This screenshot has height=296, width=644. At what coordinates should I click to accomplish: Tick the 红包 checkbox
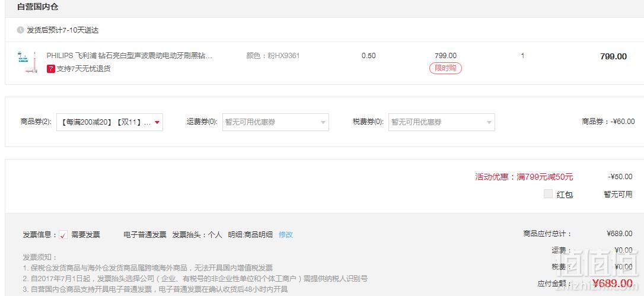click(548, 194)
